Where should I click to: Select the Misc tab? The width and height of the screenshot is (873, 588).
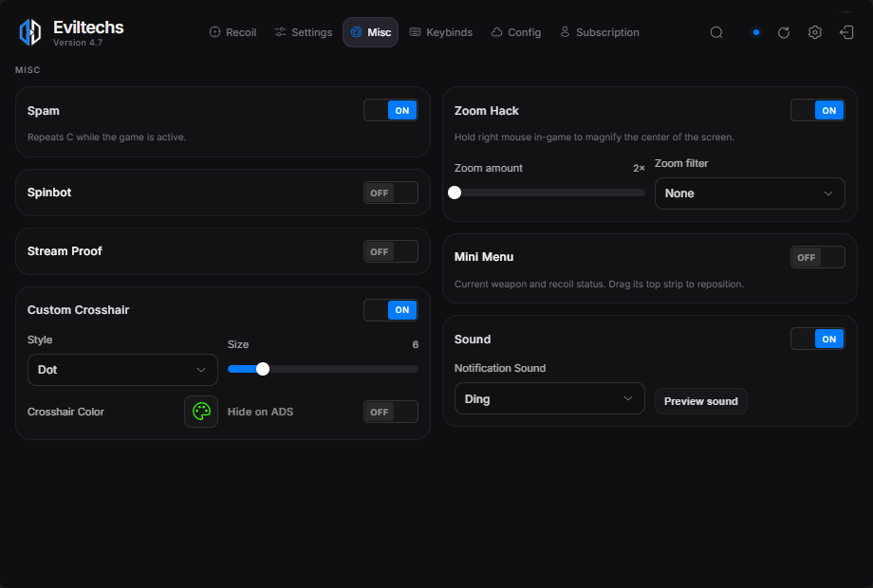coord(370,32)
